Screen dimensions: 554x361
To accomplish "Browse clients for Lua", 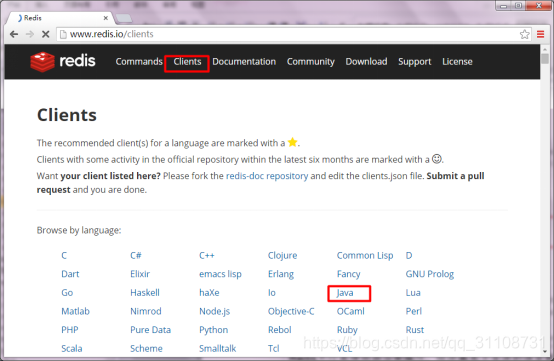I will point(413,293).
